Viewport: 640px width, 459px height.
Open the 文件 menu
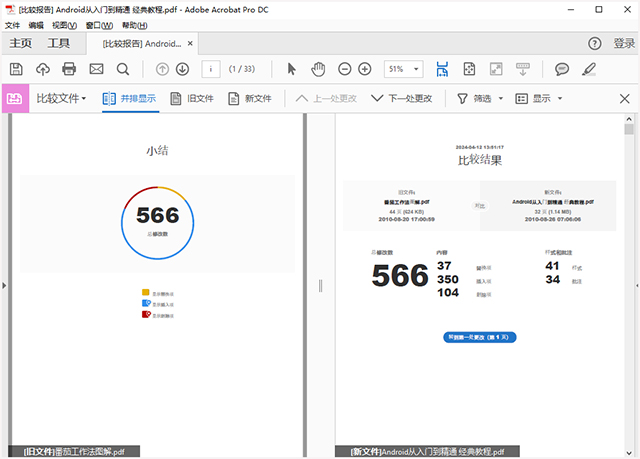click(13, 24)
